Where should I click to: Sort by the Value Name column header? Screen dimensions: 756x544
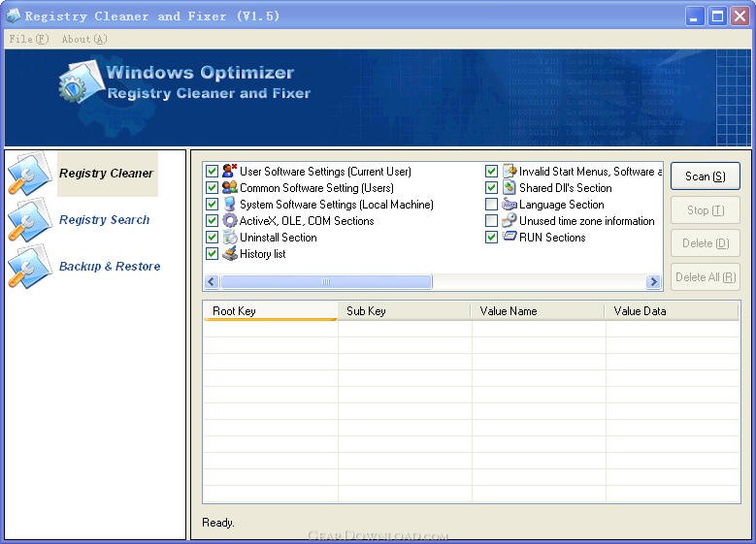[538, 311]
